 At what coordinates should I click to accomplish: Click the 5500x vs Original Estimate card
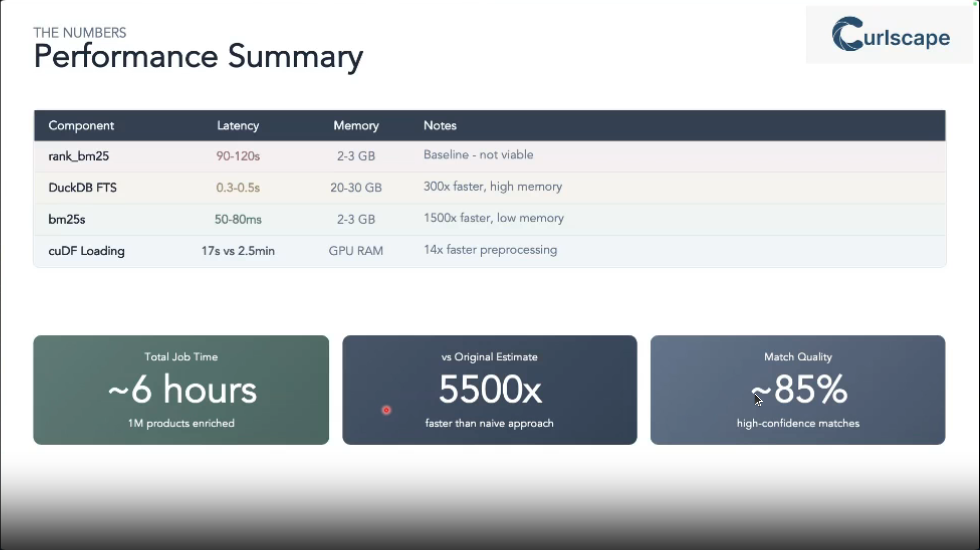tap(489, 390)
